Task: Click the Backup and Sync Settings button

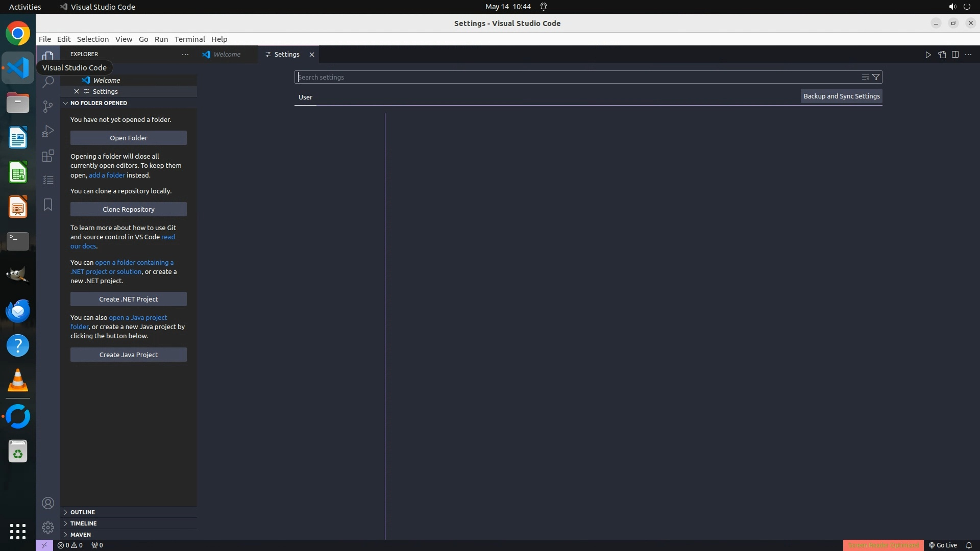Action: point(841,96)
